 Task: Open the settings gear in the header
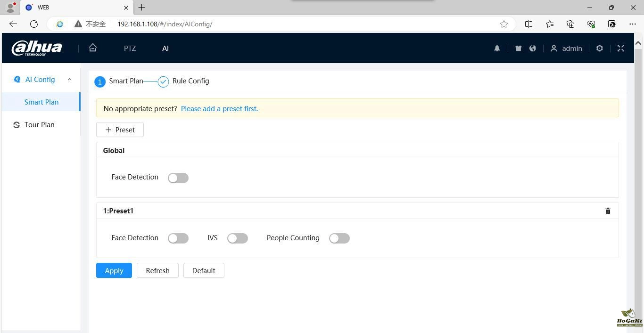click(x=599, y=49)
